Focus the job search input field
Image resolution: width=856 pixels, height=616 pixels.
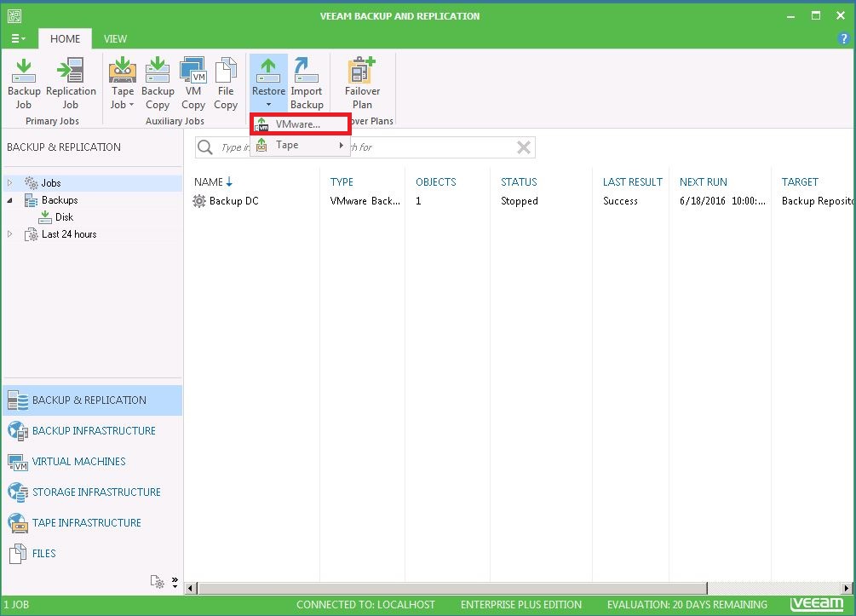coord(365,147)
